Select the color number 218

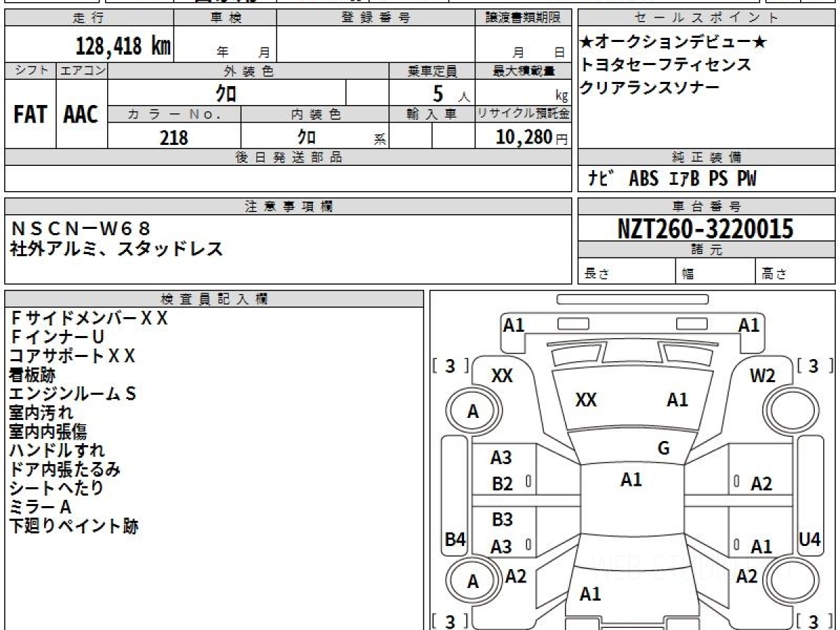point(174,137)
